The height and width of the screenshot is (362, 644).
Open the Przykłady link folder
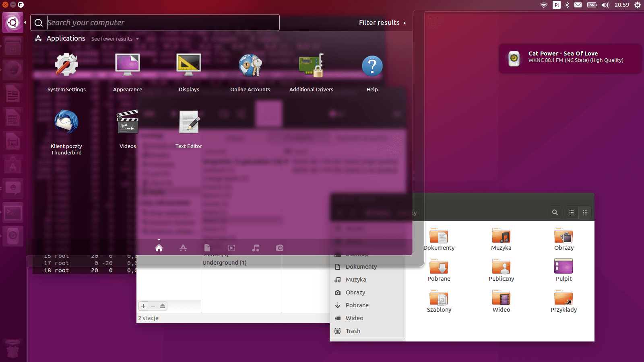[x=564, y=302]
